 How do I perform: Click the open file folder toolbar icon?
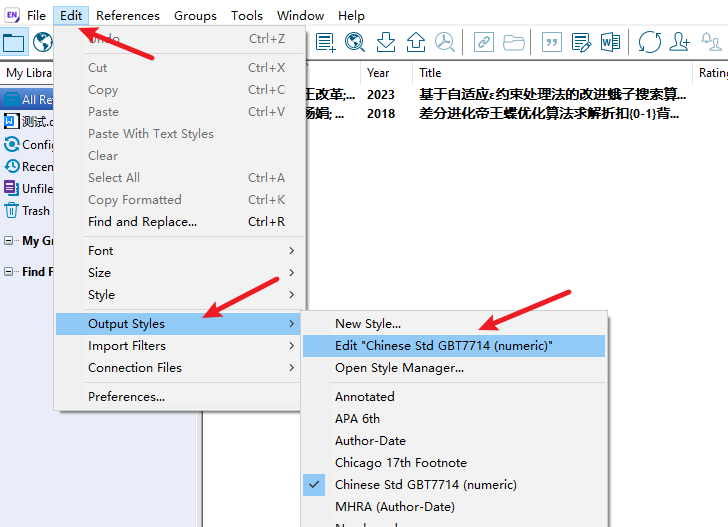(514, 42)
